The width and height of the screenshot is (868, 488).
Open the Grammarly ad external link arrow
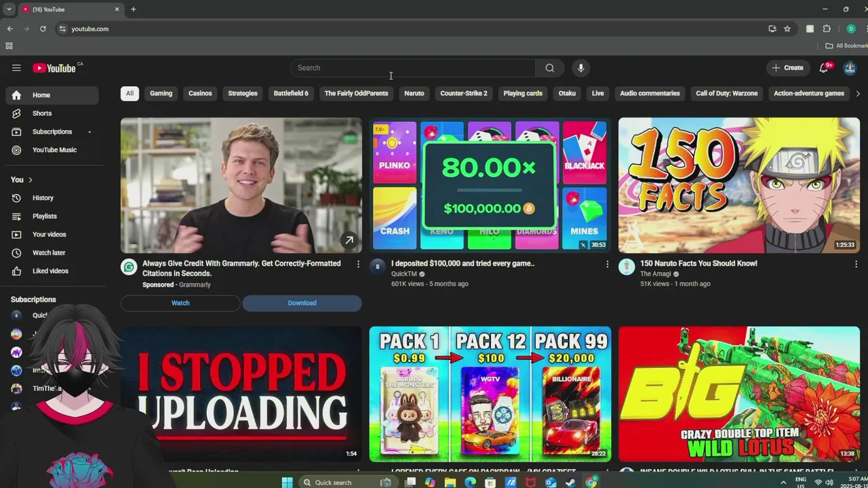(x=349, y=240)
